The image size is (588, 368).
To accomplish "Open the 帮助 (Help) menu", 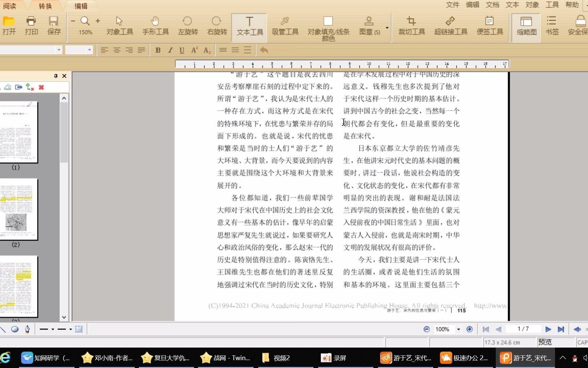I will pos(572,5).
